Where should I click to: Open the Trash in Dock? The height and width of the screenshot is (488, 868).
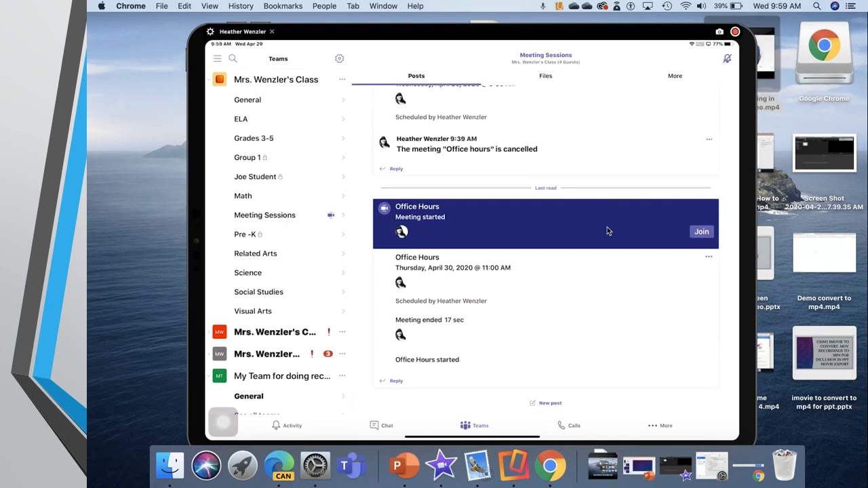(784, 466)
